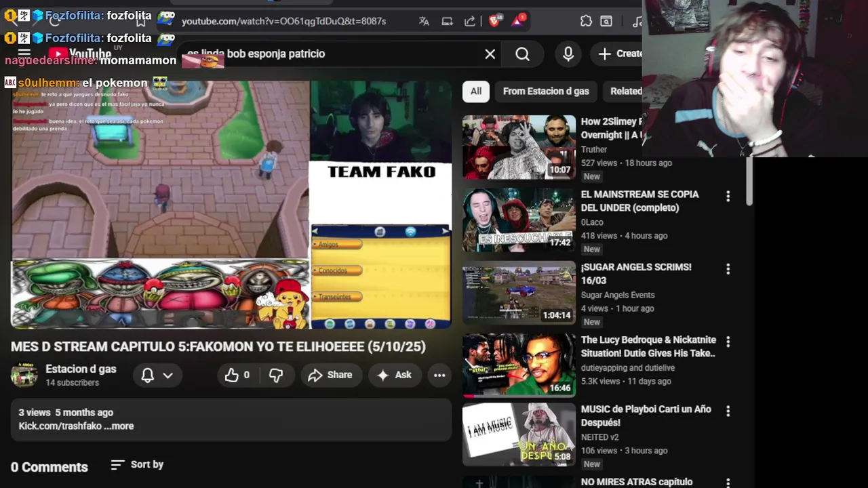Click Sugar Angels Events channel name
This screenshot has width=868, height=488.
point(618,295)
